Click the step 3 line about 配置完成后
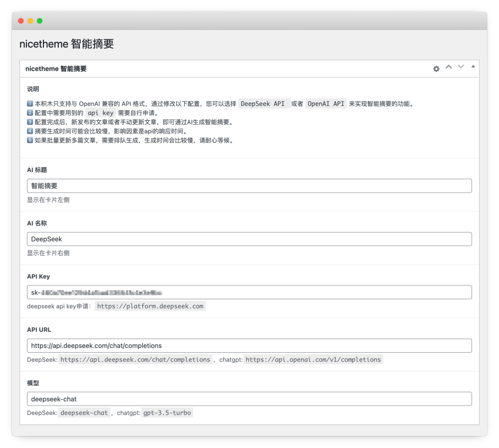Image resolution: width=499 pixels, height=448 pixels. pyautogui.click(x=131, y=122)
